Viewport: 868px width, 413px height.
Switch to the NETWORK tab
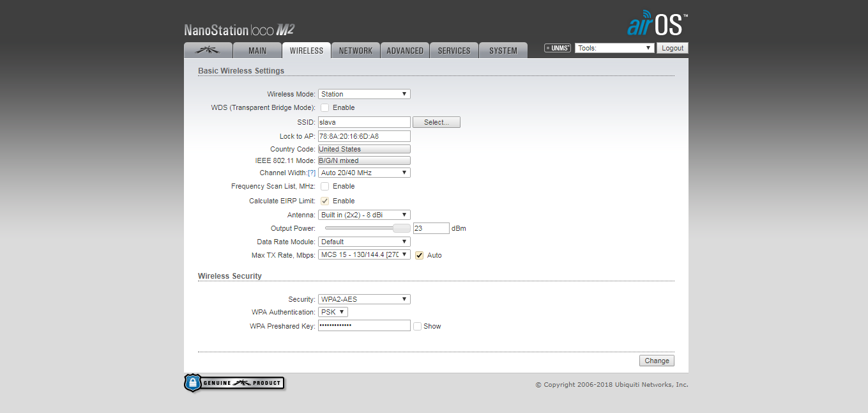[356, 51]
